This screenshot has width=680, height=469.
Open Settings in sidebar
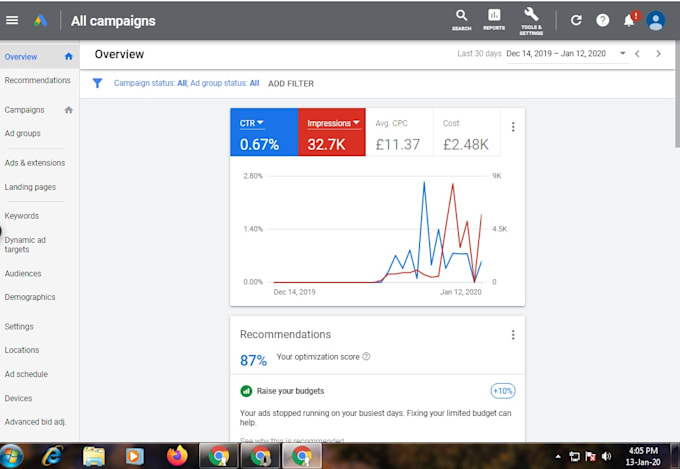[19, 326]
